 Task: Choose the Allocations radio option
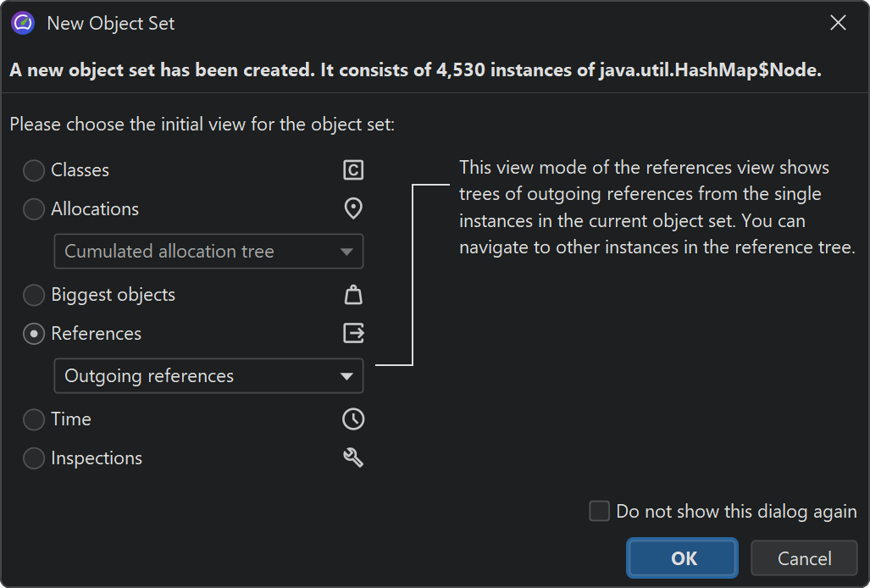pos(34,208)
